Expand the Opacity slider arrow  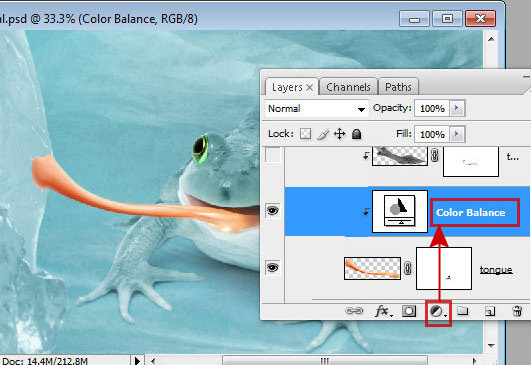click(457, 108)
